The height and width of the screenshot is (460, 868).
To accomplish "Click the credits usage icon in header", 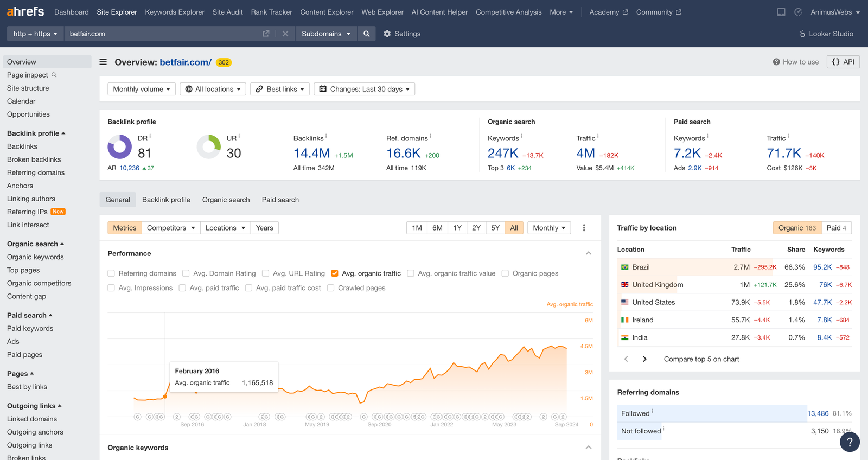I will (799, 12).
